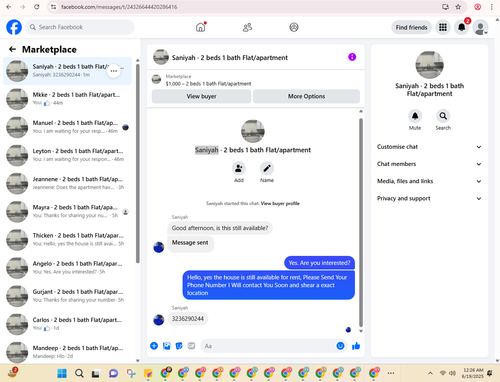Open the Mayra conversation
Image resolution: width=500 pixels, height=382 pixels.
point(67,211)
